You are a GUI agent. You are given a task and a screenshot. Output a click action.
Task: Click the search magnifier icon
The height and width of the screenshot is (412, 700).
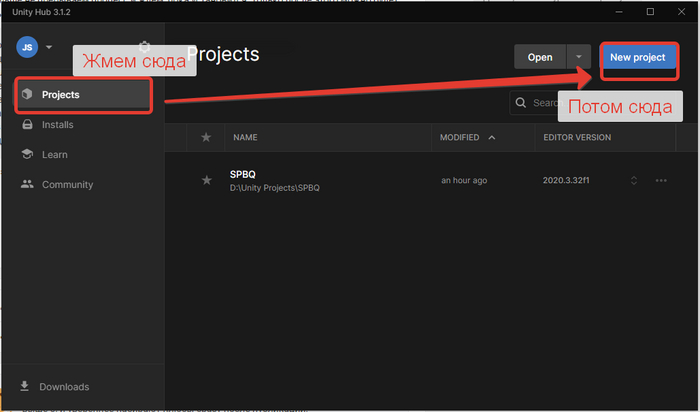(x=521, y=103)
